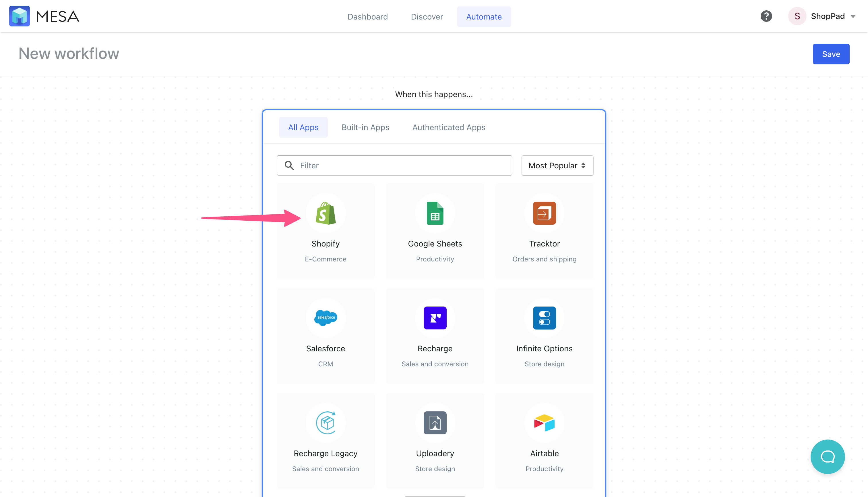Choose the Shopify app icon
Image resolution: width=868 pixels, height=497 pixels.
[x=326, y=213]
